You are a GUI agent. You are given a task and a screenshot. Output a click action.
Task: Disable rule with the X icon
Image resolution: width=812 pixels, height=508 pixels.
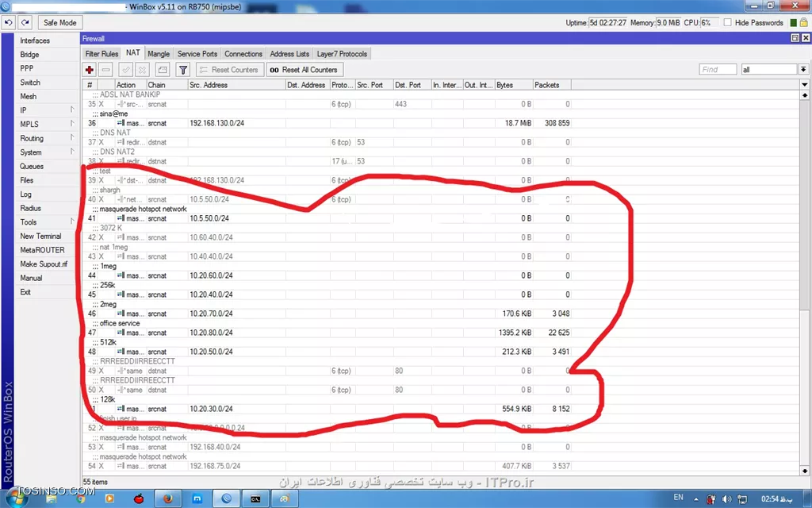(x=143, y=70)
